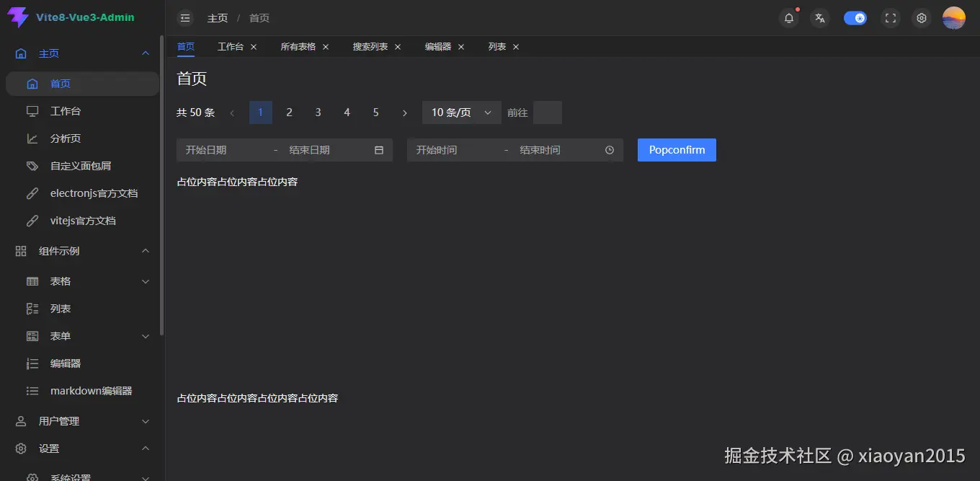980x481 pixels.
Task: Click the 列表 checklist icon
Action: pyautogui.click(x=32, y=309)
